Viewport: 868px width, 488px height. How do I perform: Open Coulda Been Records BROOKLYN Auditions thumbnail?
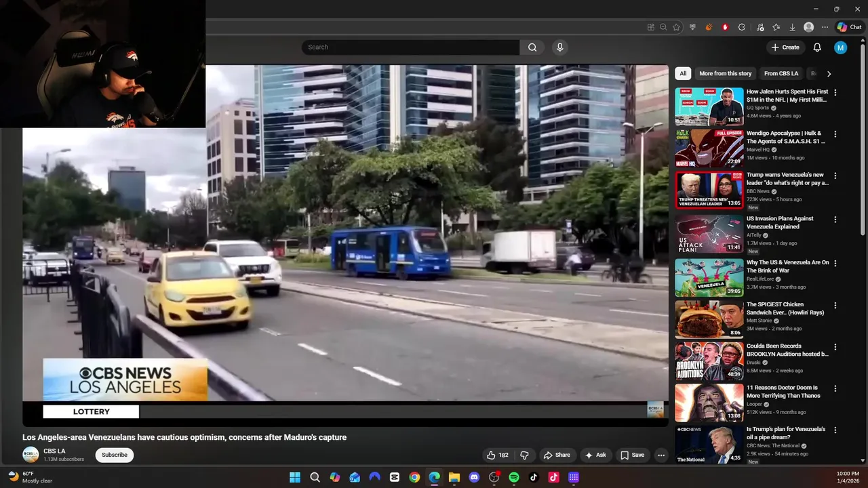coord(709,361)
